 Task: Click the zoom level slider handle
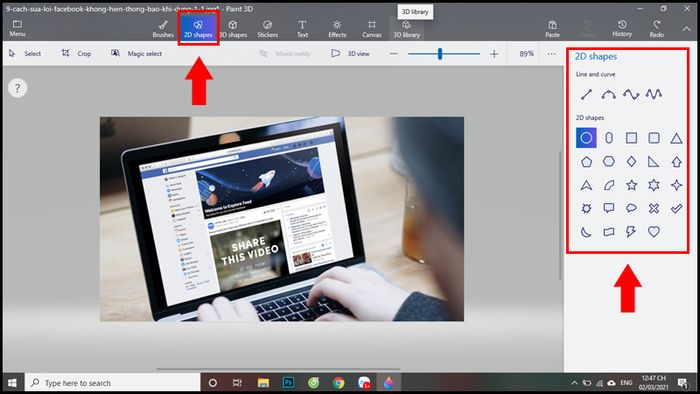[x=440, y=54]
